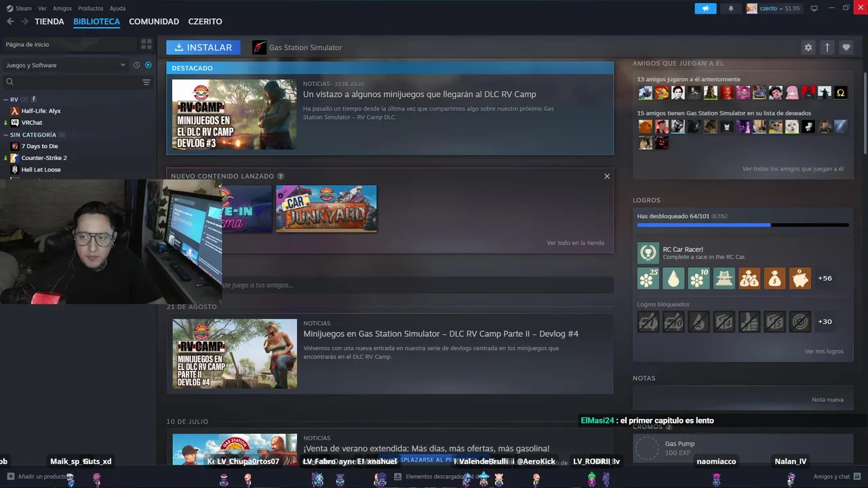Sort library by recent activity clock icon

click(x=136, y=65)
